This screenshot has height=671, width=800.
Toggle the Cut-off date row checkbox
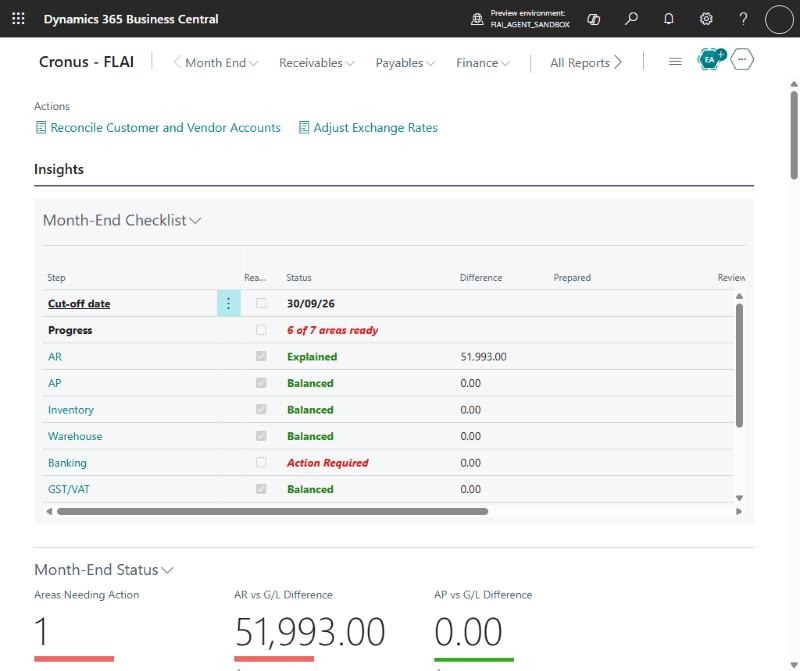coord(261,303)
